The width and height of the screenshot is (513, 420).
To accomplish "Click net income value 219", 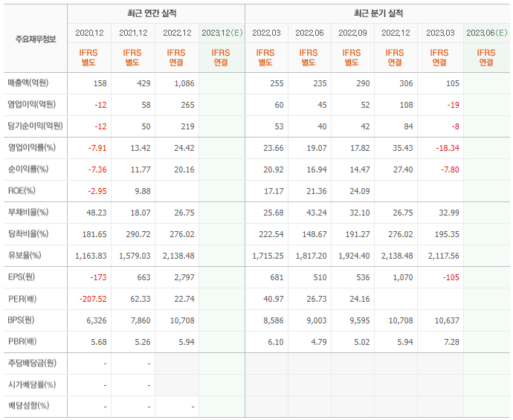I will tap(187, 127).
